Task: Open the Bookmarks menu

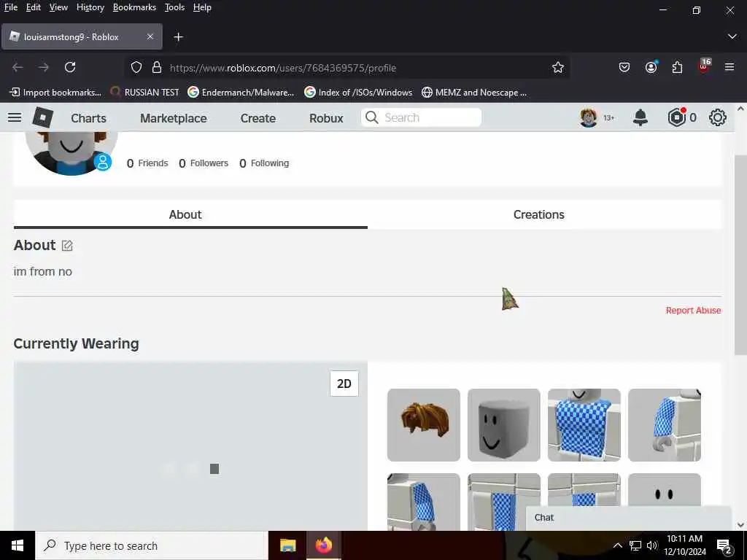Action: (x=134, y=7)
